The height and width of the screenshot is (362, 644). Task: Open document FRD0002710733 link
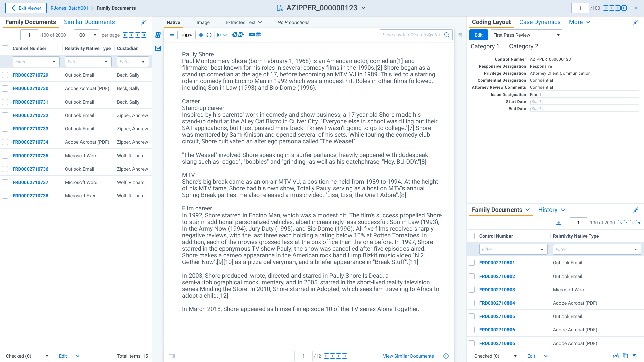tap(31, 129)
